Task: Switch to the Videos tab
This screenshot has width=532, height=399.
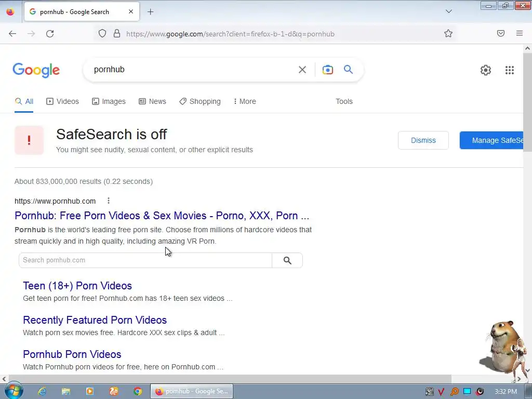Action: point(62,101)
